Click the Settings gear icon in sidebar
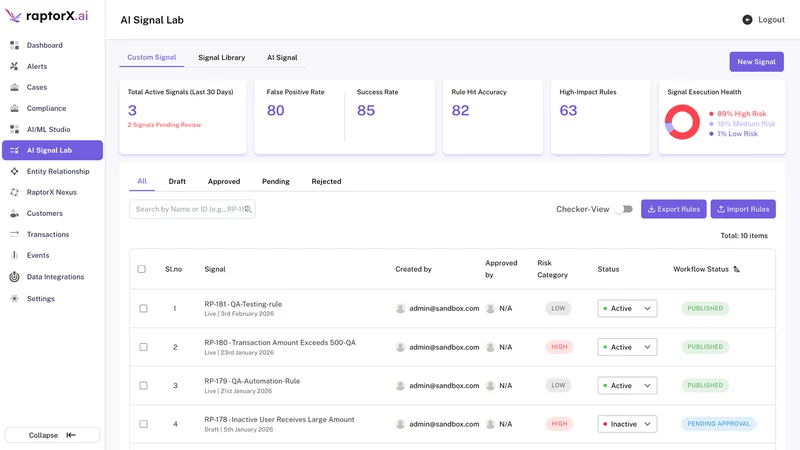The width and height of the screenshot is (800, 450). 14,298
